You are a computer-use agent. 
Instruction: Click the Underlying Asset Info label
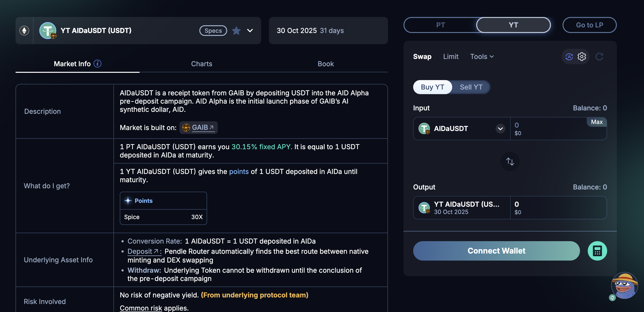(58, 260)
